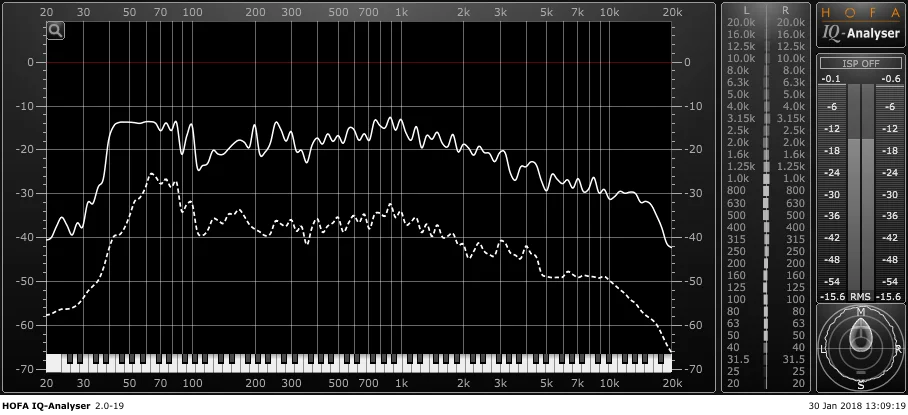Select the 63 band in the R column
This screenshot has width=908, height=415.
tap(799, 323)
